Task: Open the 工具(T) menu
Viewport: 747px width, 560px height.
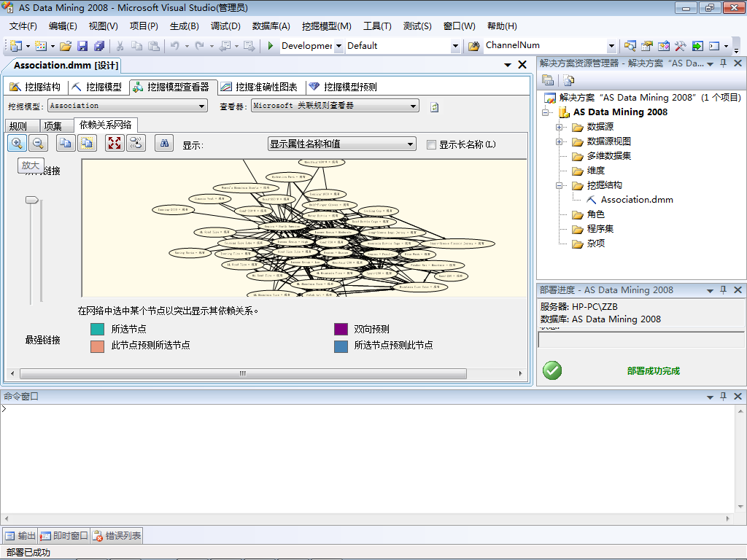Action: tap(377, 26)
